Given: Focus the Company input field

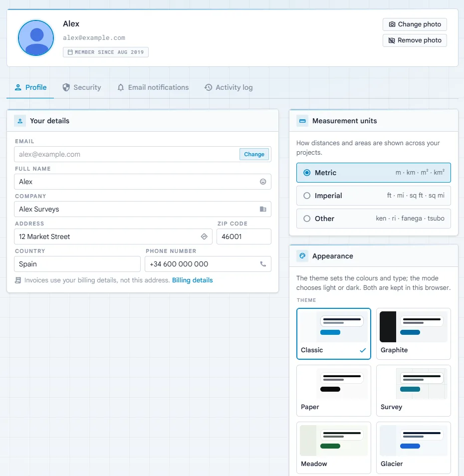Looking at the screenshot, I should pos(143,209).
